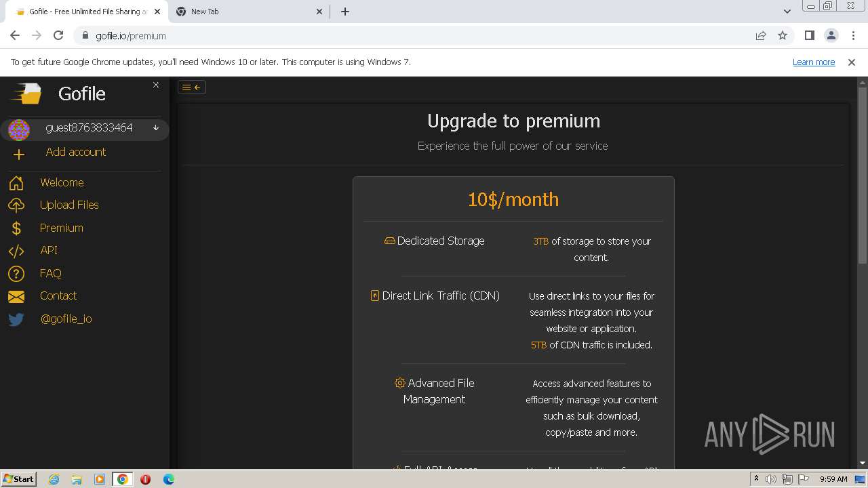
Task: Show hidden system tray icons
Action: [x=756, y=479]
